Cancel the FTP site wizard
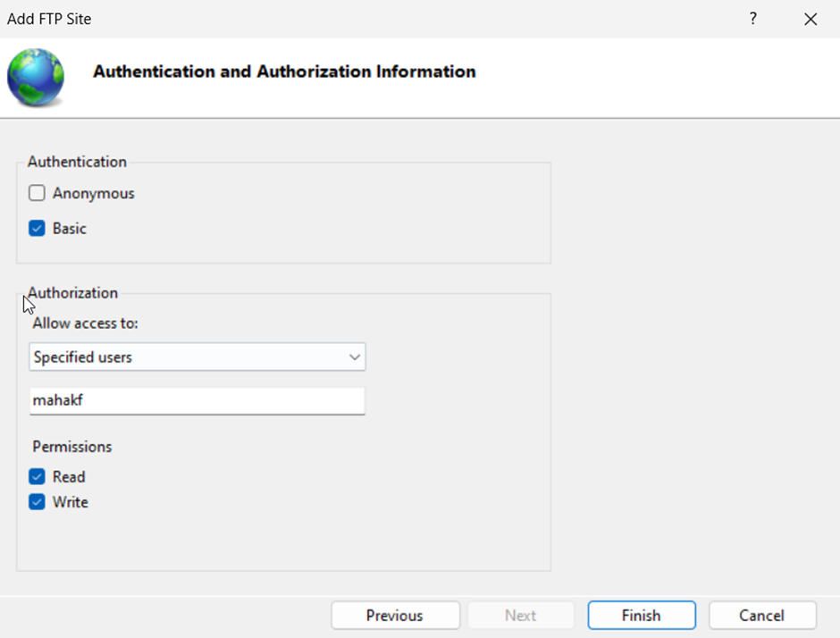This screenshot has width=840, height=638. (x=762, y=616)
